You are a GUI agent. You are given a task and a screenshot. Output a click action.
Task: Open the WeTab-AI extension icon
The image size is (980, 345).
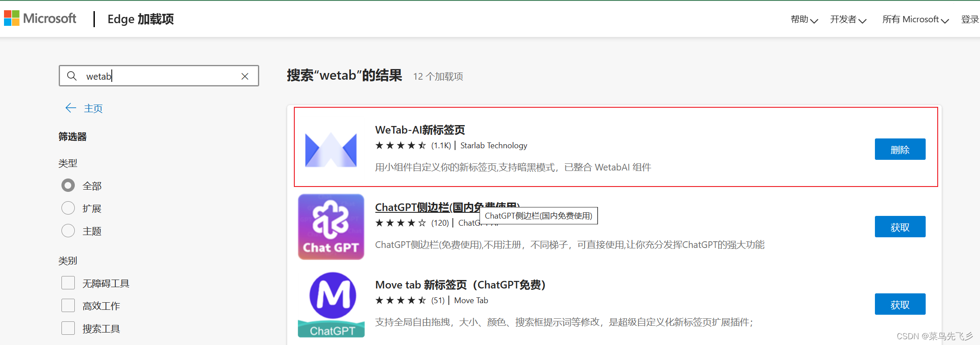331,150
